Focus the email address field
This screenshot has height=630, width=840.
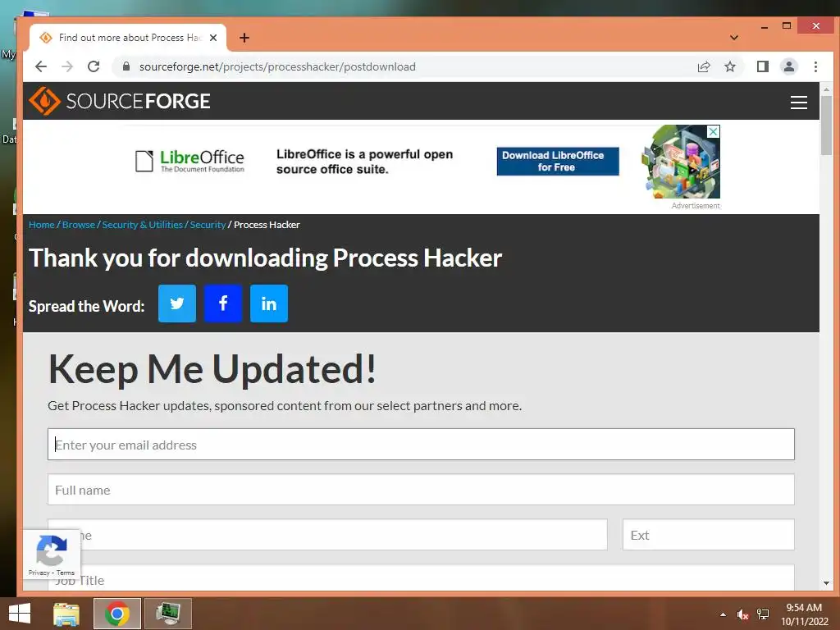421,444
